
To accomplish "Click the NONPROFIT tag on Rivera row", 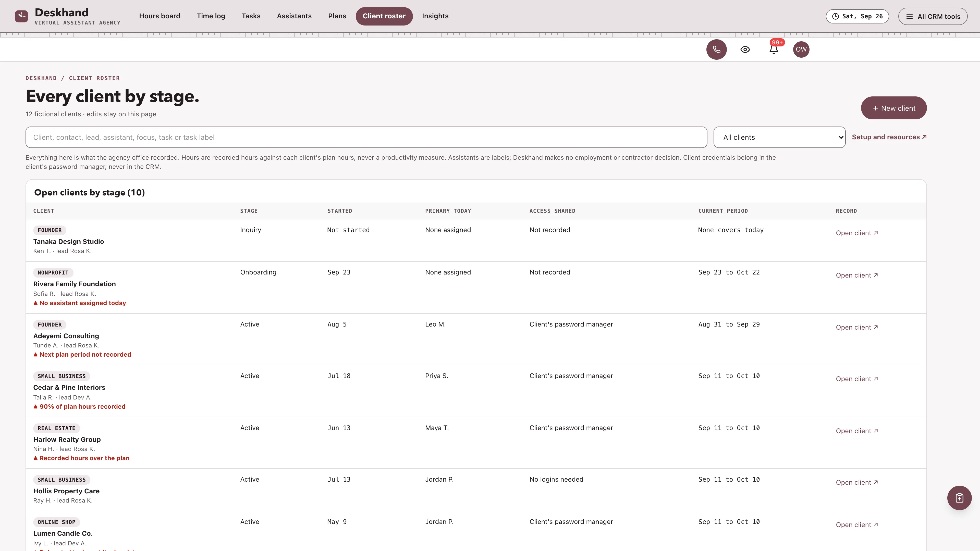I will (53, 273).
